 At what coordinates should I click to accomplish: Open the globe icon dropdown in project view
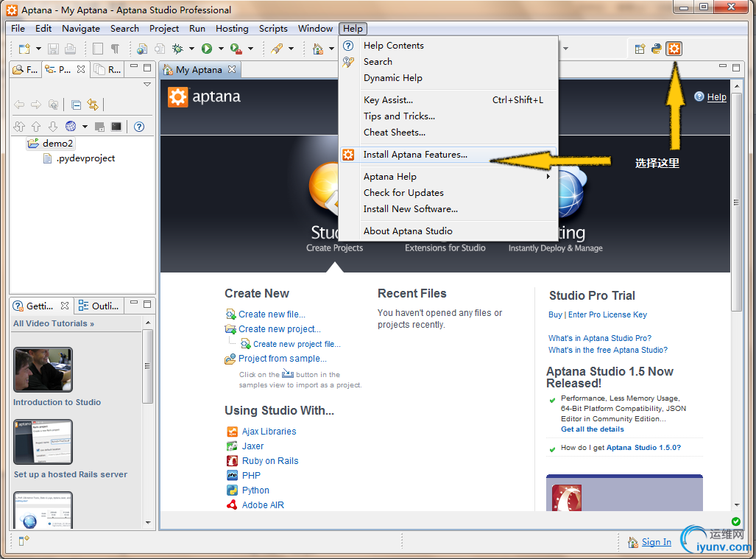tap(85, 127)
